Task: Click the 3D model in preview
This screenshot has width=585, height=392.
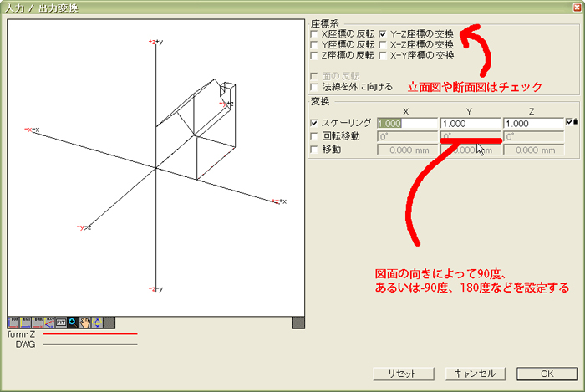Action: 196,129
